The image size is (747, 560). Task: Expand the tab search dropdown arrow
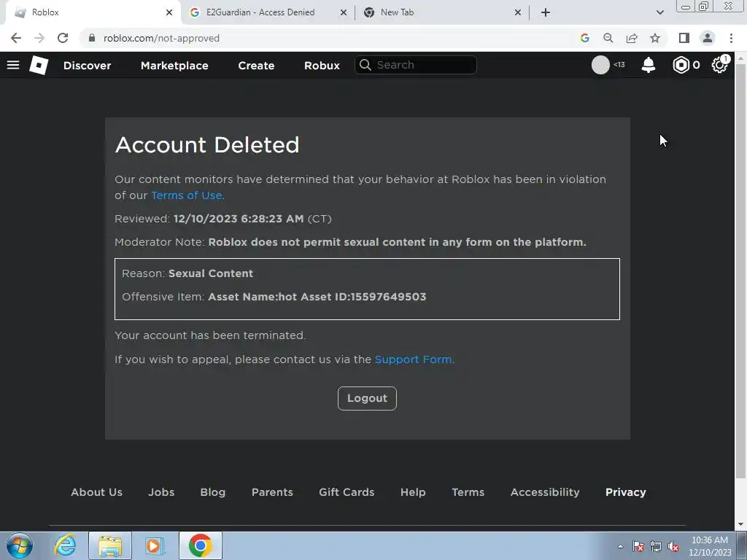point(659,12)
